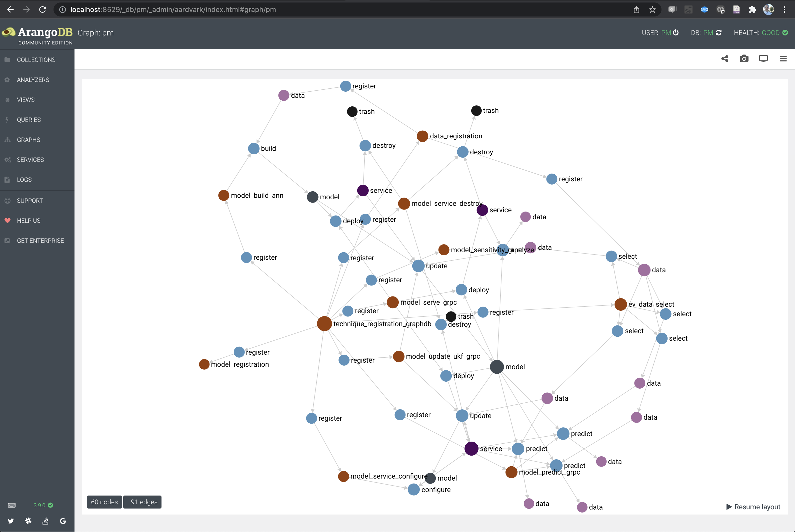
Task: Click the model_service_configure node
Action: (x=343, y=476)
